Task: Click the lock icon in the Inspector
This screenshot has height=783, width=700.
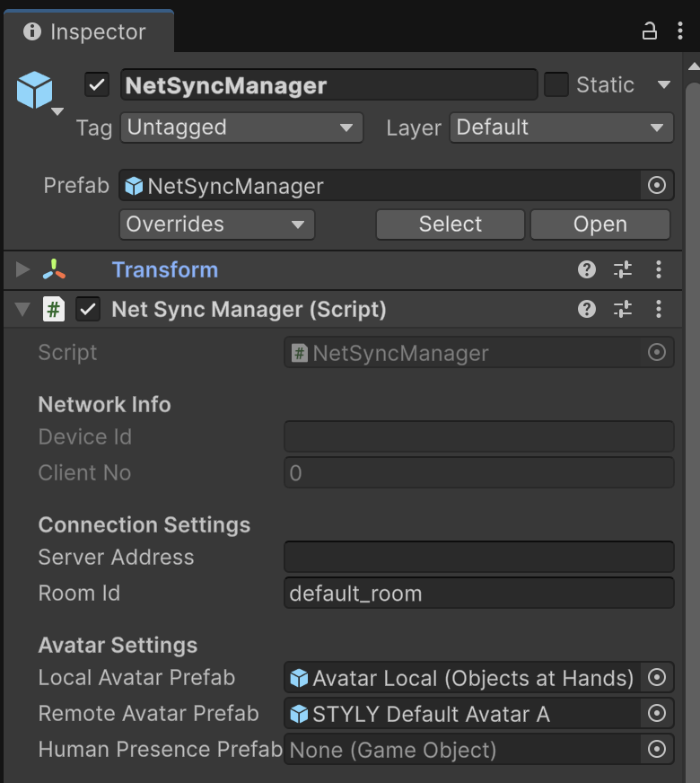Action: (x=649, y=31)
